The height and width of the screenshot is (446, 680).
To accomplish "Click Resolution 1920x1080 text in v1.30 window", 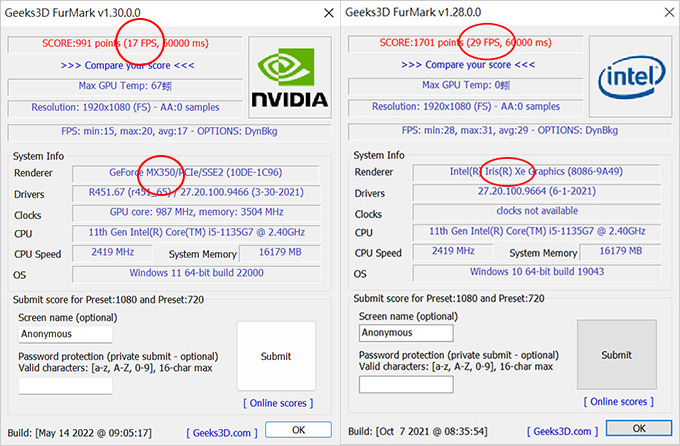I will (x=125, y=107).
